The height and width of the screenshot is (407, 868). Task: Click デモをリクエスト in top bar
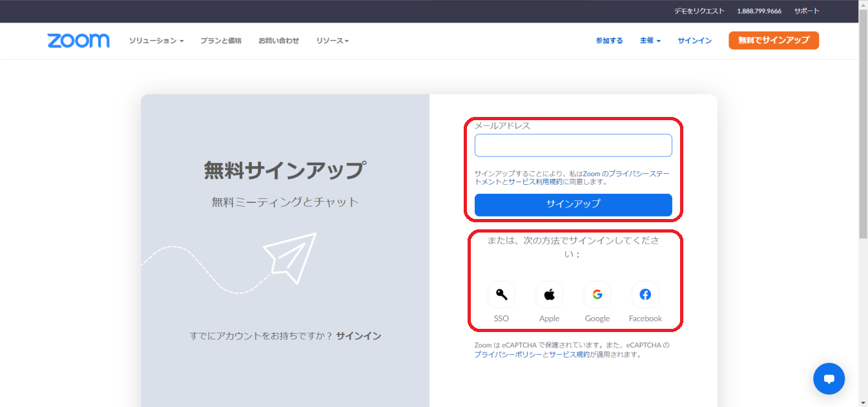[699, 11]
